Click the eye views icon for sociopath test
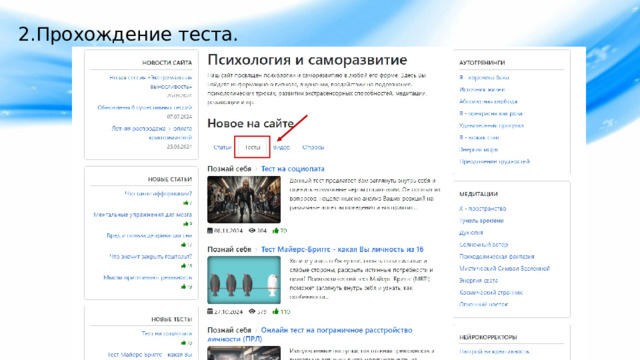This screenshot has width=640, height=360. (x=252, y=230)
